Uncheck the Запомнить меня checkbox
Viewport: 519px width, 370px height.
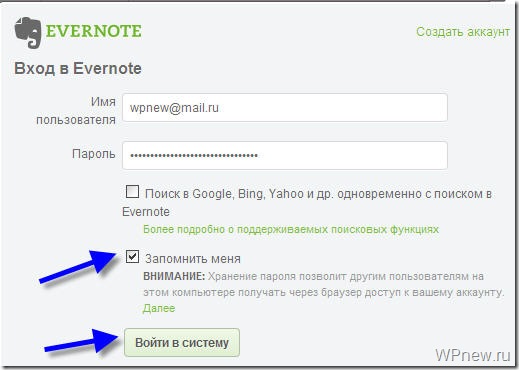coord(132,257)
